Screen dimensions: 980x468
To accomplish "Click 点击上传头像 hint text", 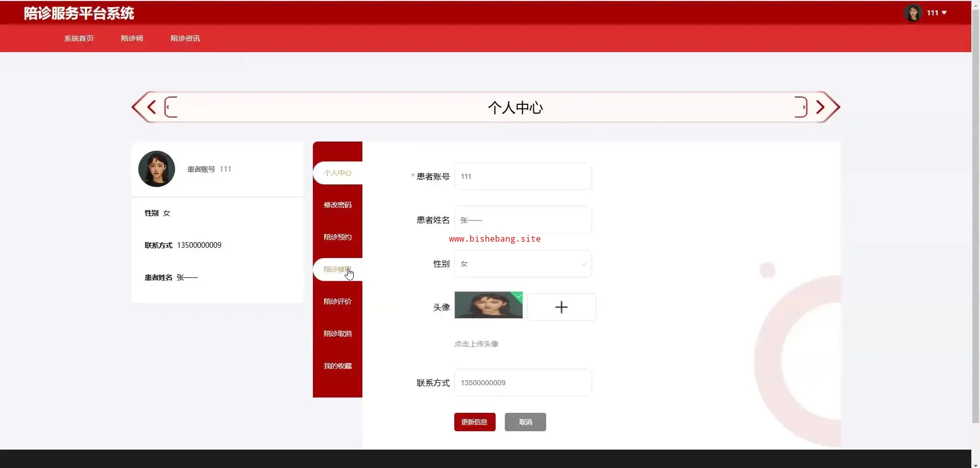I will click(x=476, y=344).
